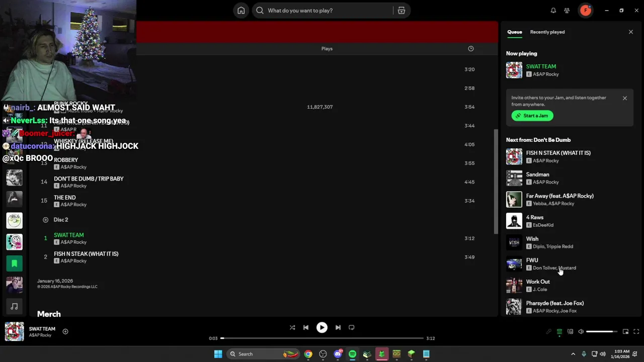Open the green bookmark Your Episodes sidebar item
This screenshot has height=362, width=644.
pyautogui.click(x=14, y=263)
